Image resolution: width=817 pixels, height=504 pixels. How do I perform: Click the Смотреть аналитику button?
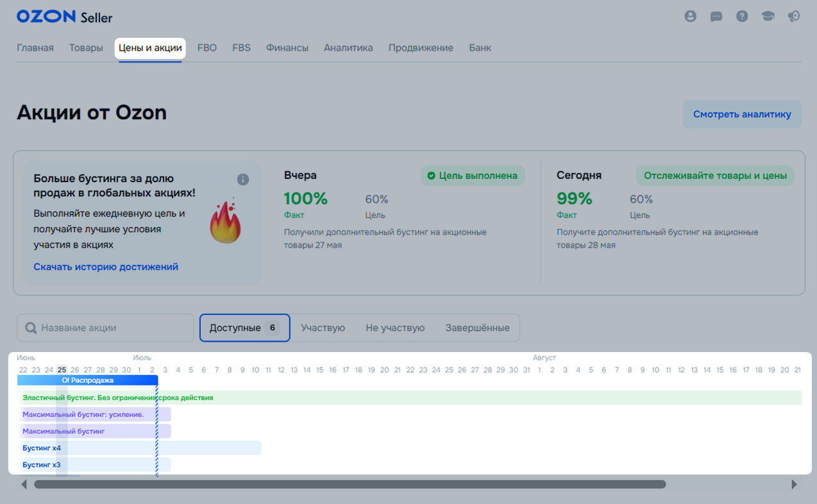point(742,115)
